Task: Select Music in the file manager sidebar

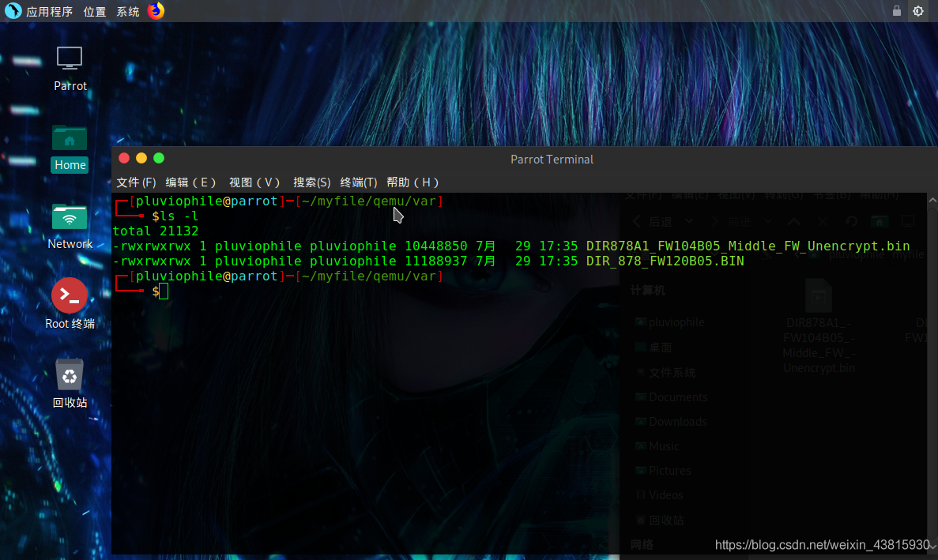Action: [x=657, y=446]
